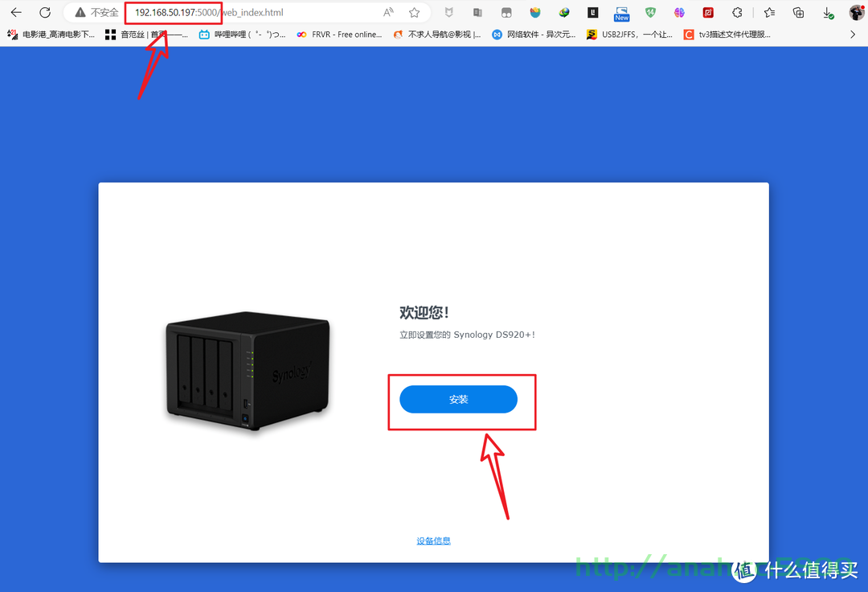Reload the page with the refresh icon
This screenshot has width=868, height=592.
click(x=45, y=12)
